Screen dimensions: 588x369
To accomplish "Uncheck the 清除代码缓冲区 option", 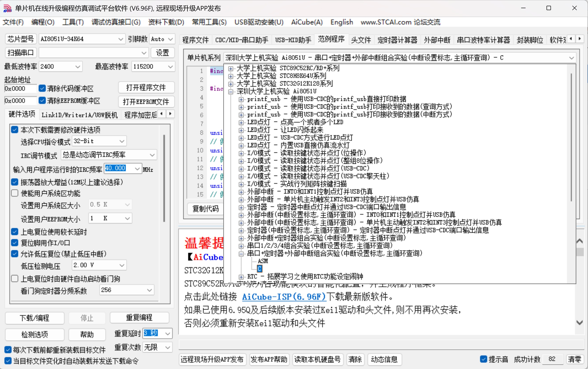I will click(42, 88).
